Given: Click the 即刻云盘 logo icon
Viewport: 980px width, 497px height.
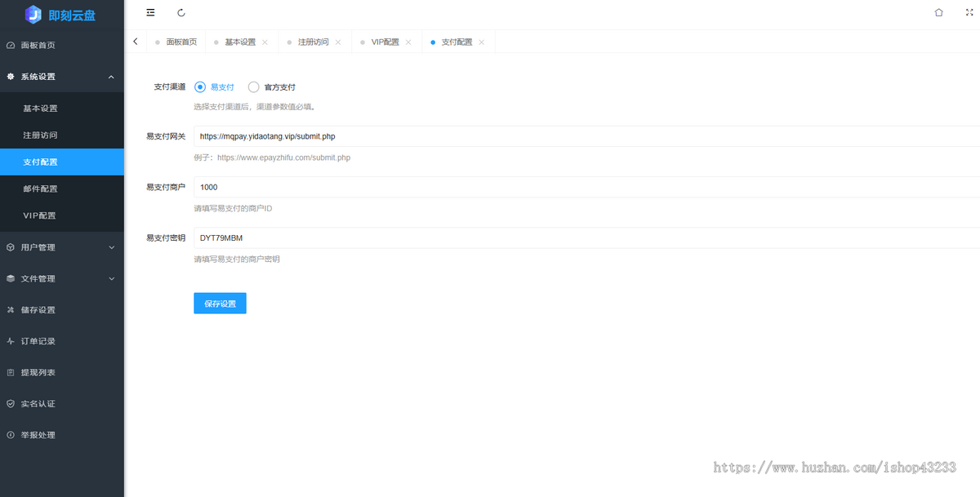Looking at the screenshot, I should coord(33,14).
